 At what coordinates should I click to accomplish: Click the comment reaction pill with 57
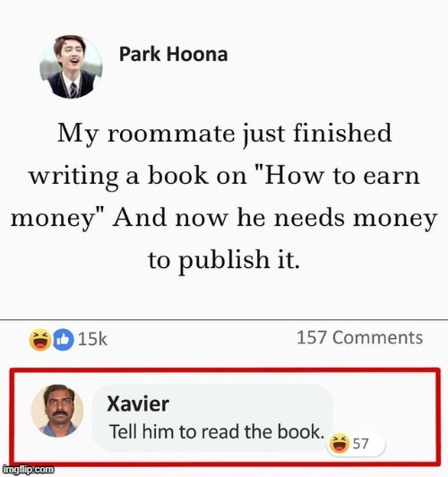click(357, 444)
